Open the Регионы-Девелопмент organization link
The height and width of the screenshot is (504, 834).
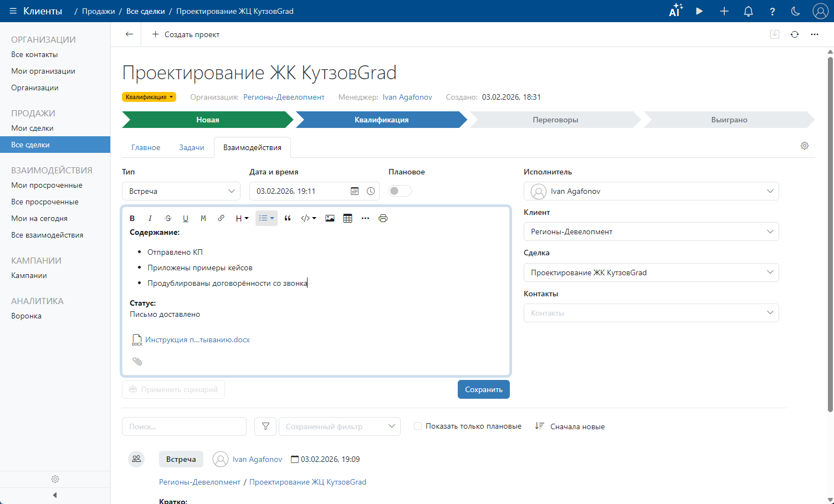(x=284, y=97)
